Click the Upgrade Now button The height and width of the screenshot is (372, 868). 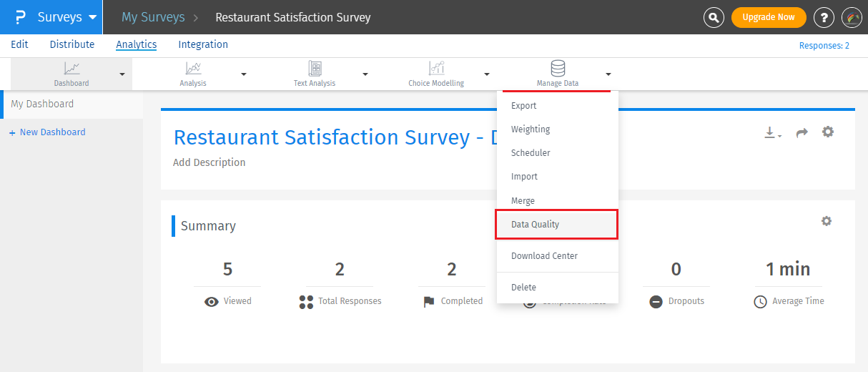769,17
